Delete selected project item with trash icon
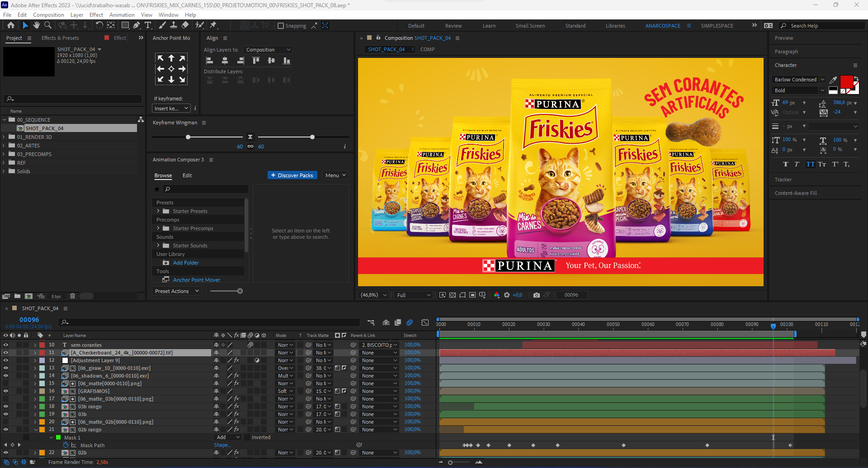This screenshot has height=468, width=868. [72, 296]
